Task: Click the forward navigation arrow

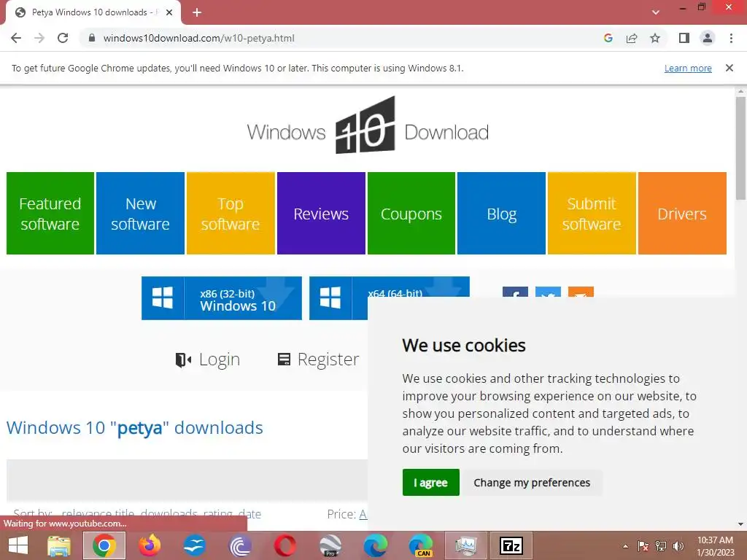Action: click(x=39, y=38)
